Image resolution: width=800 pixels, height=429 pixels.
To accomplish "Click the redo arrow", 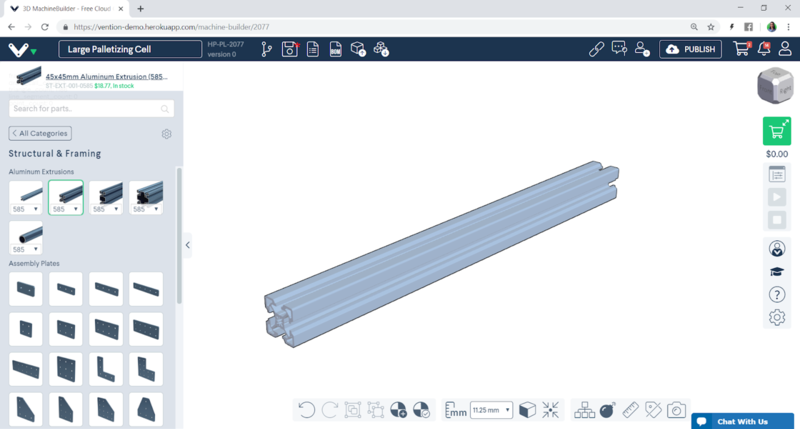I will [330, 410].
